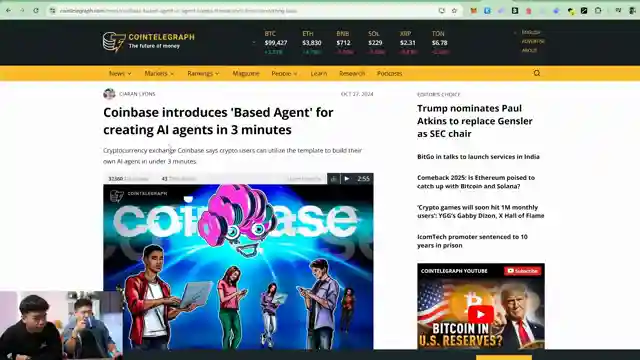Screen dimensions: 640x360
Task: Open the MetaMask fox extension icon
Action: 473,11
